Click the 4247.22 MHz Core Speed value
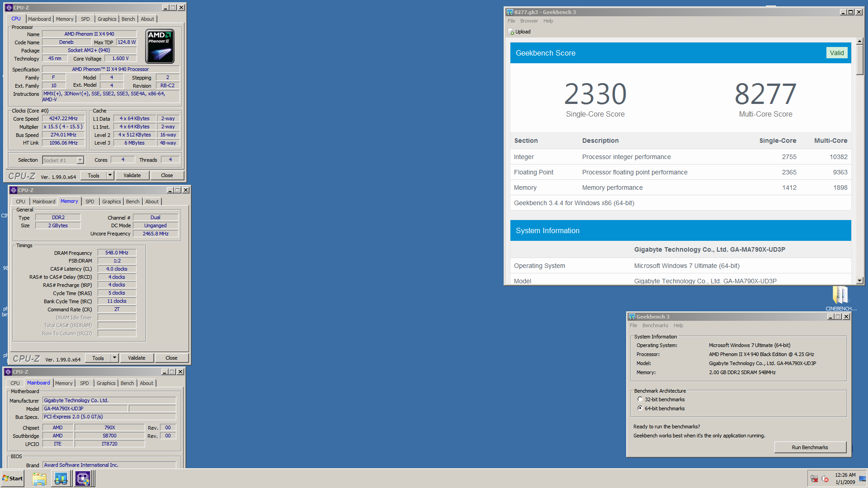The width and height of the screenshot is (868, 488). (x=63, y=118)
